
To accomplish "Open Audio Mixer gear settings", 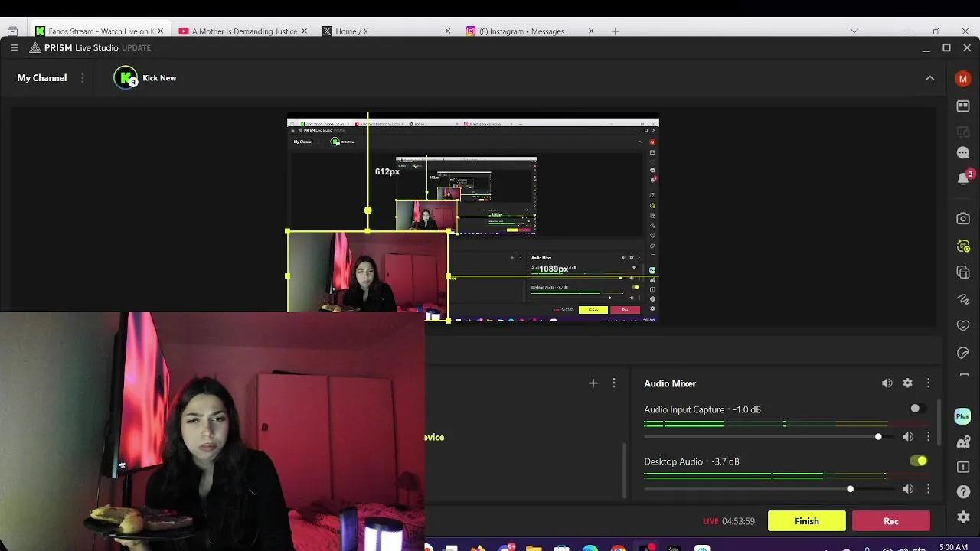I will click(x=907, y=383).
